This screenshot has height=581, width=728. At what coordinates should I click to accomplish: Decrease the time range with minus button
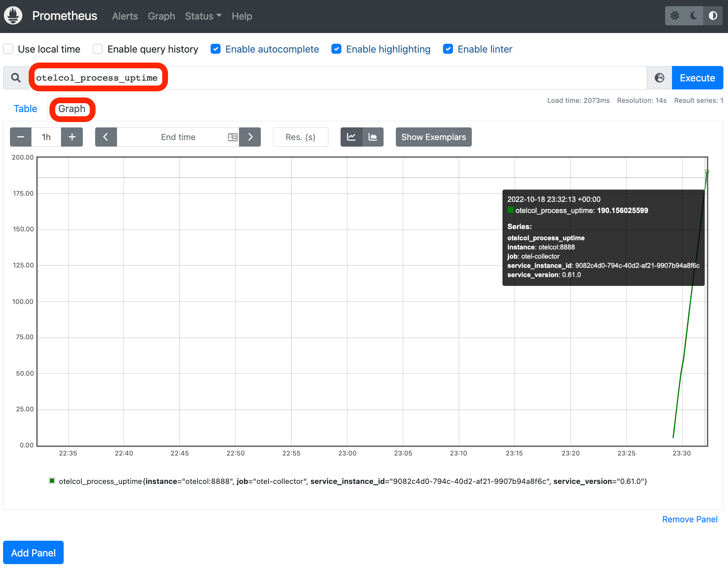tap(21, 137)
